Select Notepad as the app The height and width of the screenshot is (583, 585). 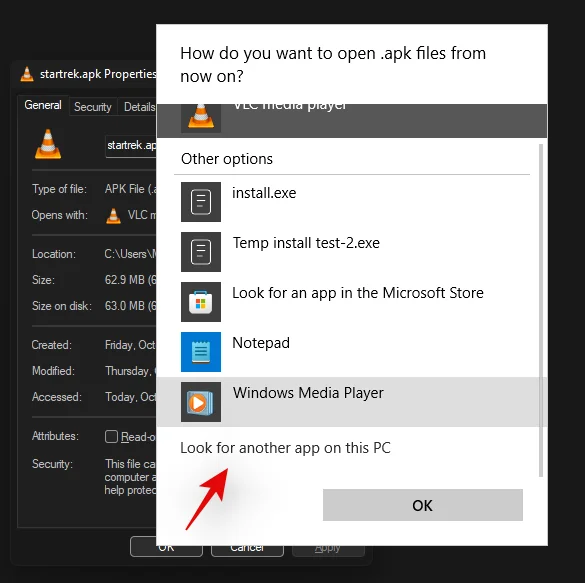(351, 352)
